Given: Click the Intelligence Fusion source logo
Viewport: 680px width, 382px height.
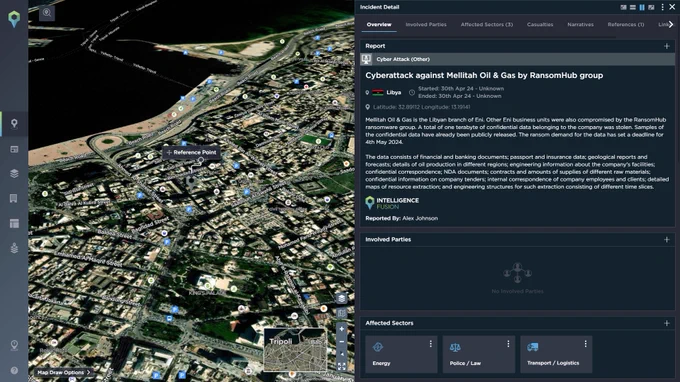Looking at the screenshot, I should (392, 203).
